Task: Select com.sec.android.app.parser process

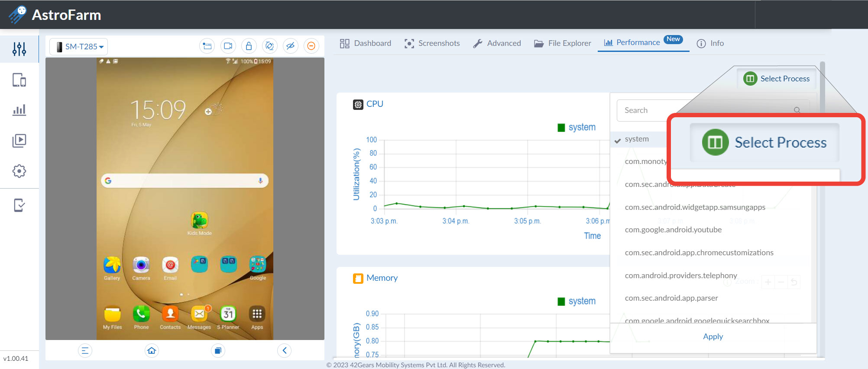Action: point(671,298)
